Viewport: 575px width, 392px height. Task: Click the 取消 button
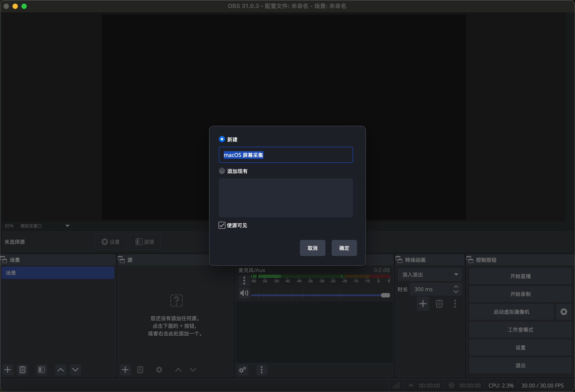pos(312,248)
